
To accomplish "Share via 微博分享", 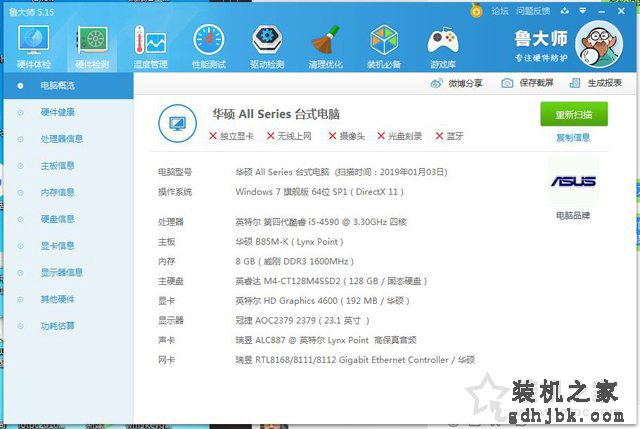I will click(457, 83).
